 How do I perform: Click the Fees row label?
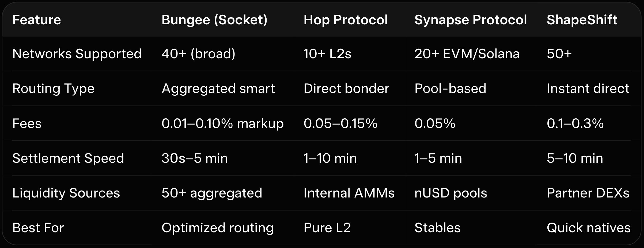tap(27, 123)
